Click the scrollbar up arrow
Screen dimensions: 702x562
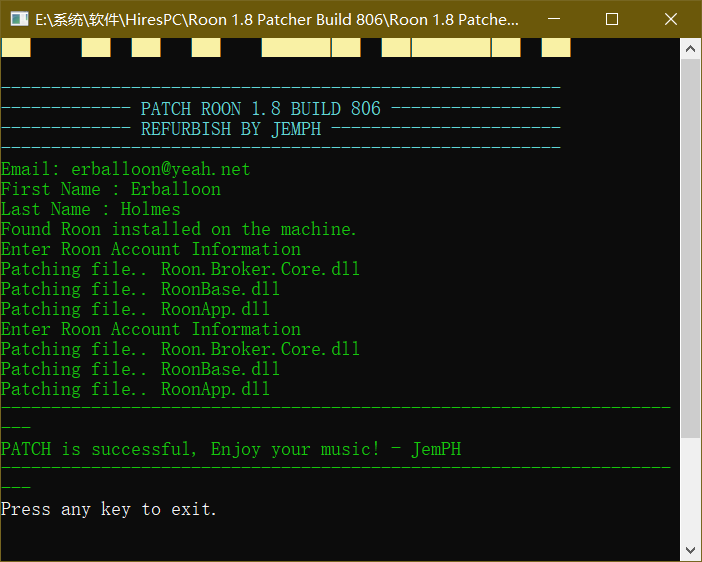(x=690, y=48)
